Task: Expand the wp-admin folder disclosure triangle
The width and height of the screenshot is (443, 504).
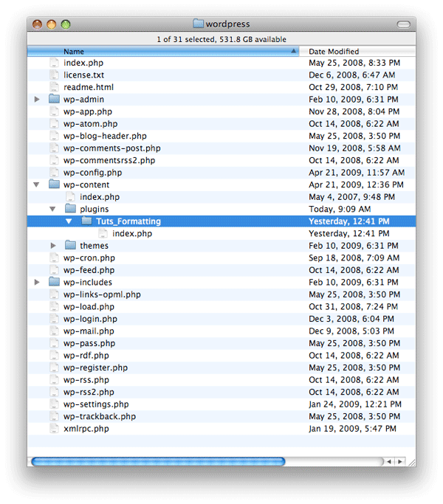Action: pos(37,100)
